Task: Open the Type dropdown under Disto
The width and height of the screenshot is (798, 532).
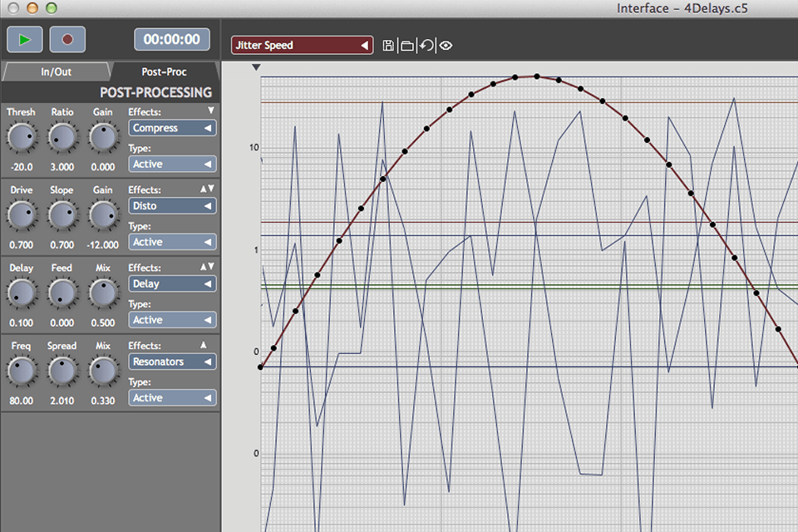Action: click(172, 242)
